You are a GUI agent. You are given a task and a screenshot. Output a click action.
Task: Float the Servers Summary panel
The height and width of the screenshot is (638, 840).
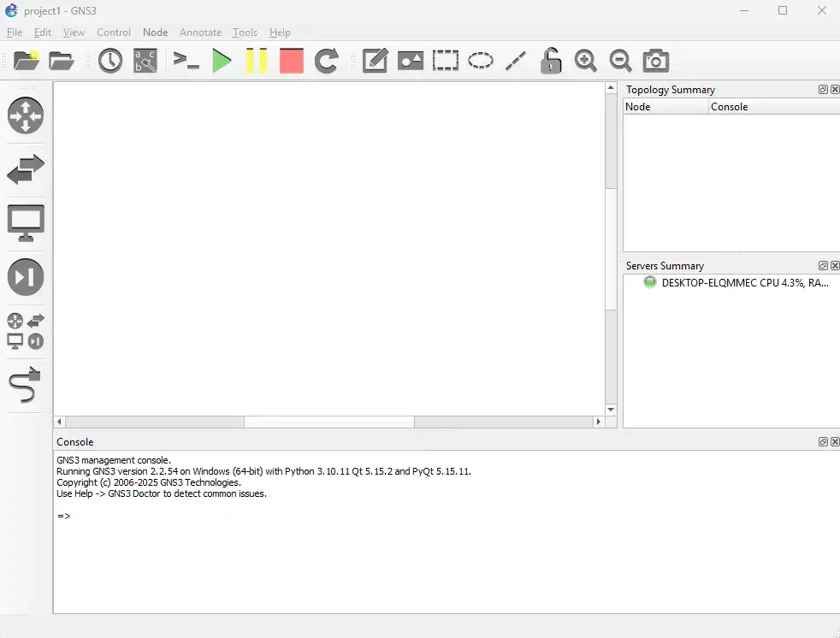(823, 266)
